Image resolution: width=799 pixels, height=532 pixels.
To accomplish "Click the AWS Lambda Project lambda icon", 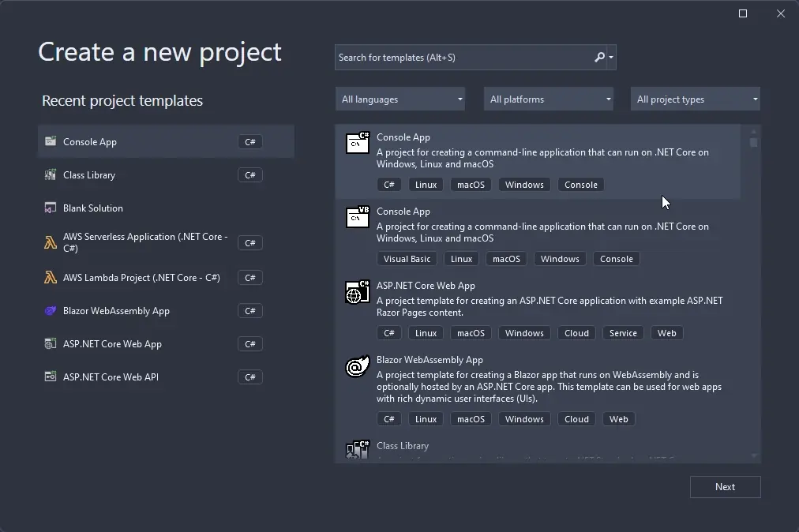I will coord(51,277).
